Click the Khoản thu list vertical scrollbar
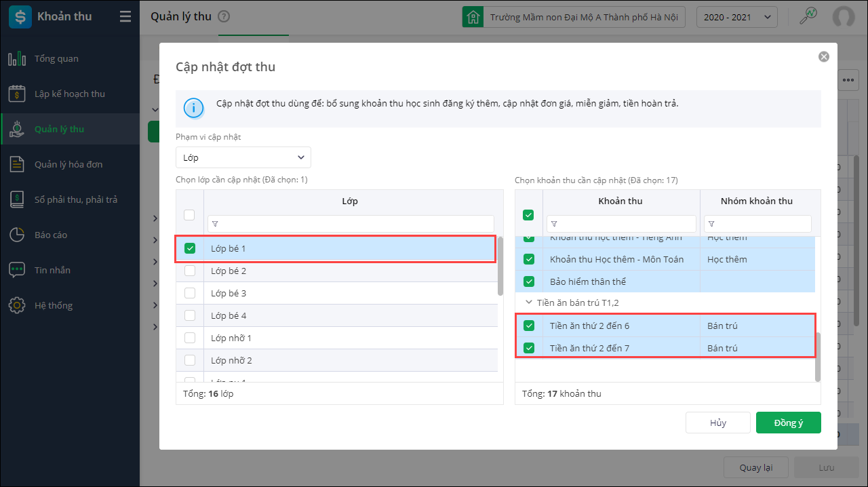 pos(818,357)
